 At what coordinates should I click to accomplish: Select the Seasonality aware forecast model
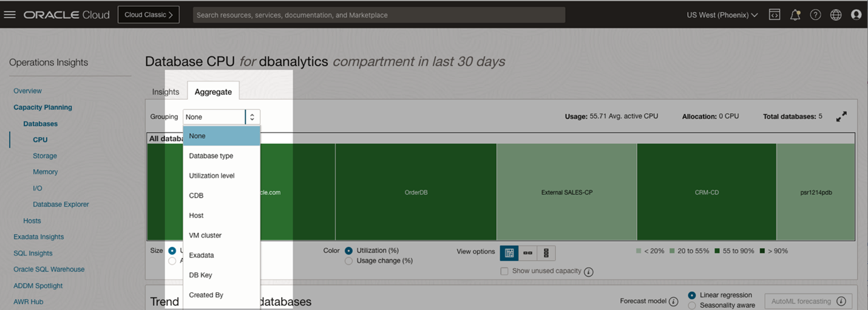(x=692, y=306)
